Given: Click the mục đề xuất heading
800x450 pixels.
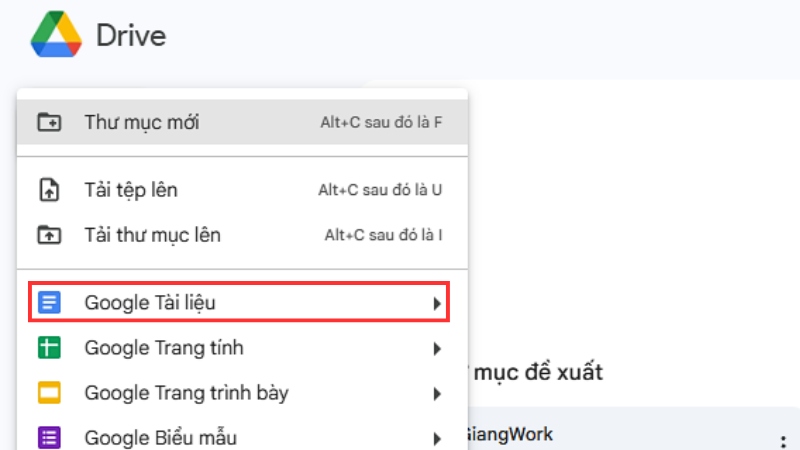Looking at the screenshot, I should 538,372.
